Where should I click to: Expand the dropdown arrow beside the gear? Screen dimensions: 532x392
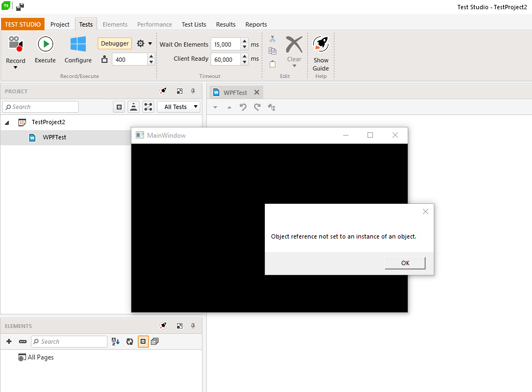[x=150, y=43]
